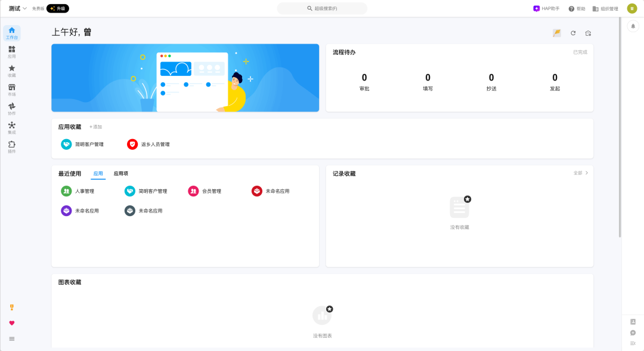Expand the 测试 organization dropdown
The image size is (644, 351).
[x=18, y=8]
